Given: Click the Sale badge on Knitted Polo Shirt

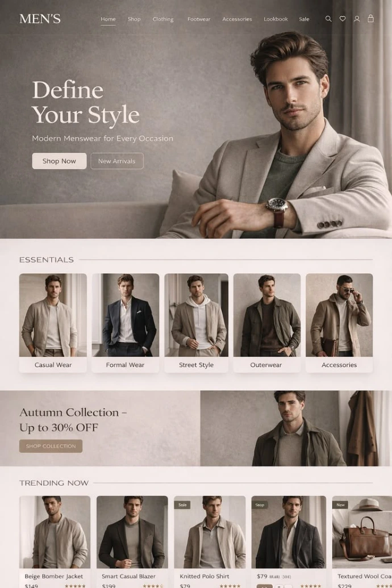Looking at the screenshot, I should click(x=182, y=504).
